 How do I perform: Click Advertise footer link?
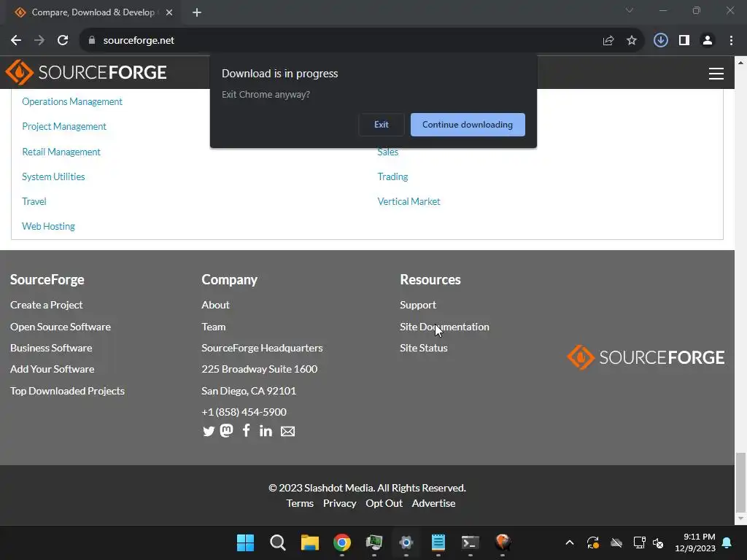pos(433,503)
